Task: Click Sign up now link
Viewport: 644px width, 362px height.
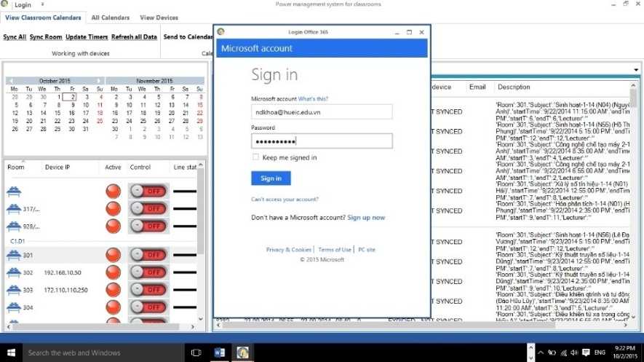Action: pyautogui.click(x=366, y=218)
